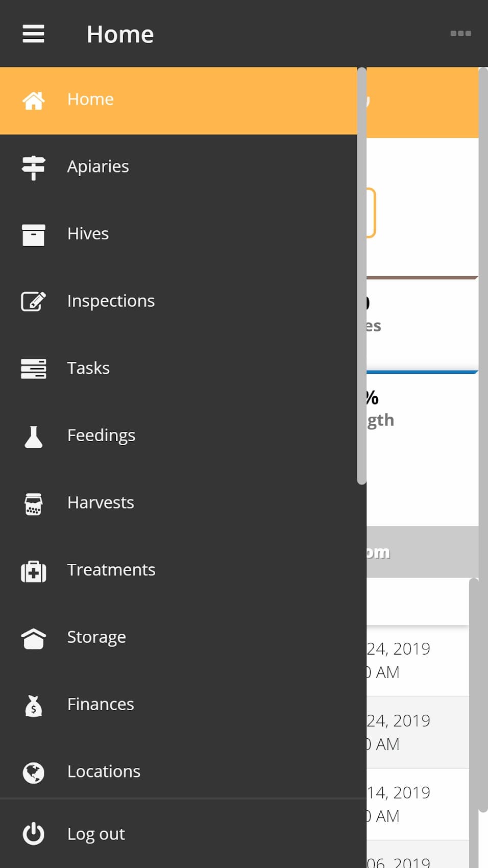
Task: Select the Treatments menu entry
Action: [x=179, y=570]
